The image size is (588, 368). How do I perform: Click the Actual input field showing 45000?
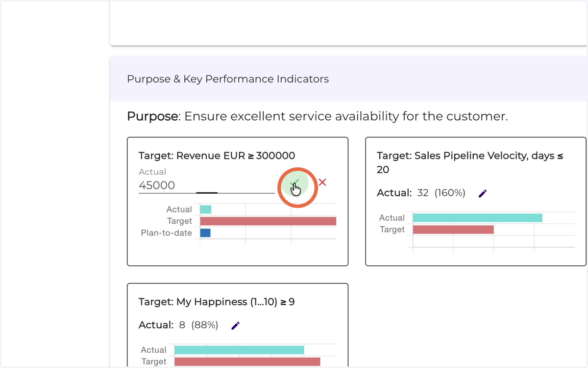tap(207, 185)
